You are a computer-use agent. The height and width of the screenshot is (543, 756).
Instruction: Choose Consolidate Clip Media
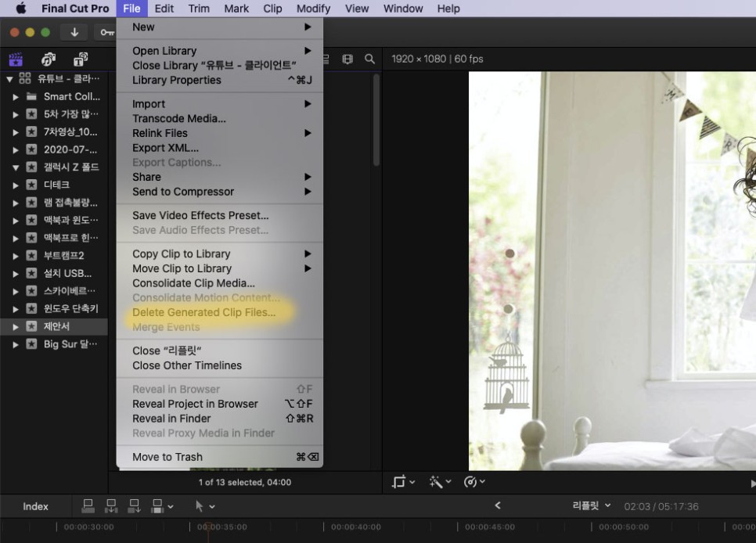coord(219,283)
